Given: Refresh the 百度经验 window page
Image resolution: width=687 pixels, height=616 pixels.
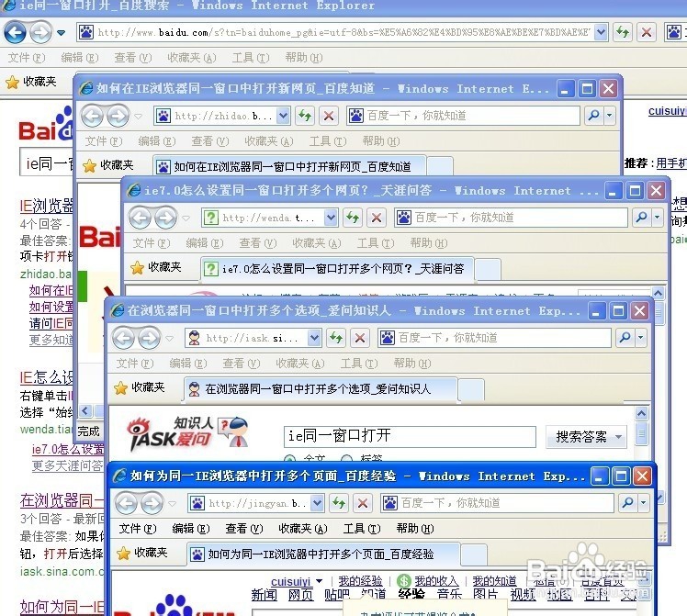Looking at the screenshot, I should [339, 503].
